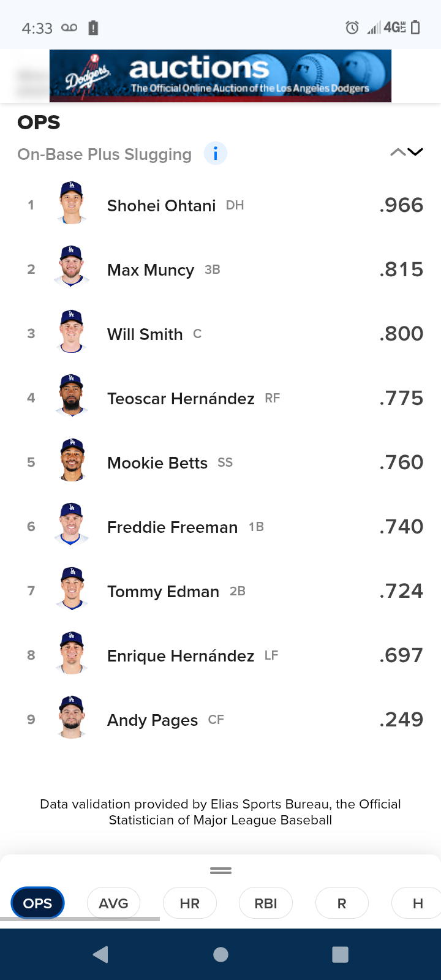Select the R runs stat chip
This screenshot has height=980, width=441.
342,903
